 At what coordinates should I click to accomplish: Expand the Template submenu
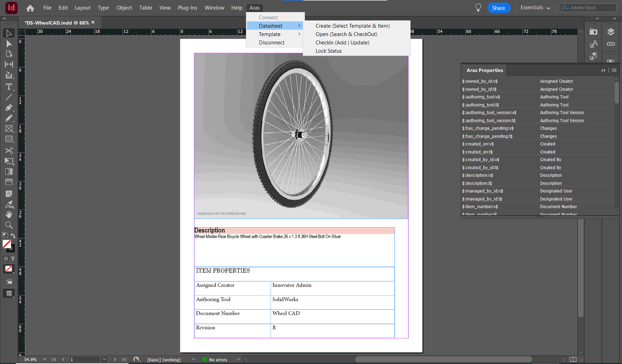(x=275, y=34)
